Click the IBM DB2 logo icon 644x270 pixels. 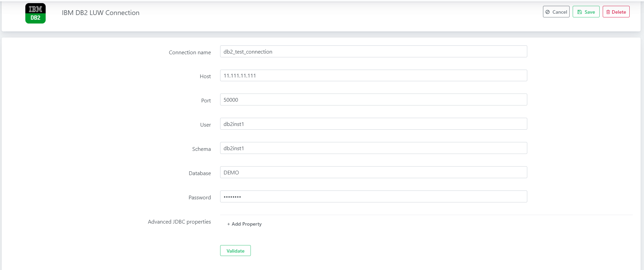(35, 13)
